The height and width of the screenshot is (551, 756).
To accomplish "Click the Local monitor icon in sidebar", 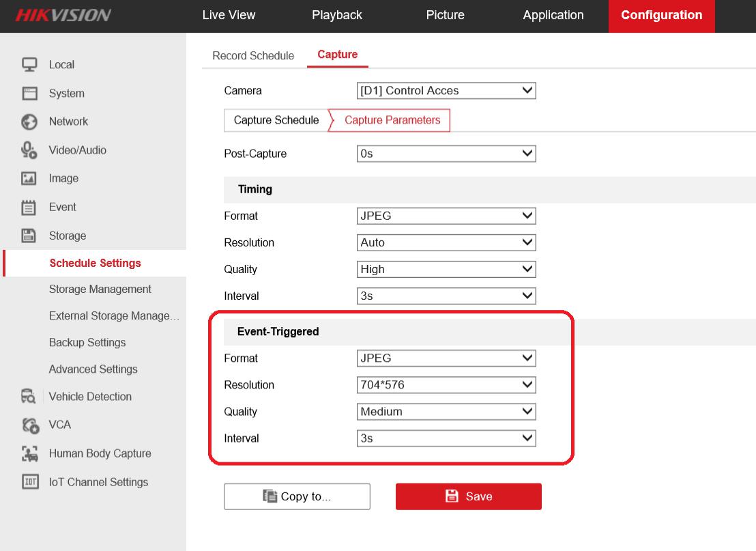I will point(29,64).
